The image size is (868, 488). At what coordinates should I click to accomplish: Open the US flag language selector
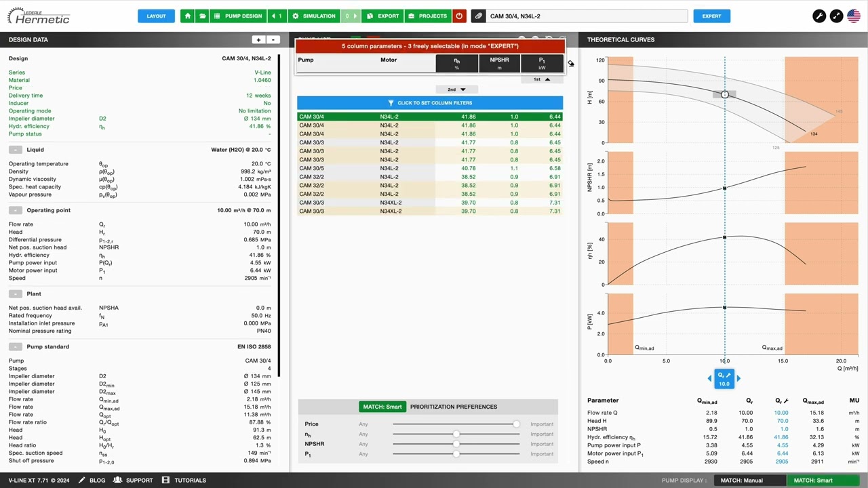(854, 16)
